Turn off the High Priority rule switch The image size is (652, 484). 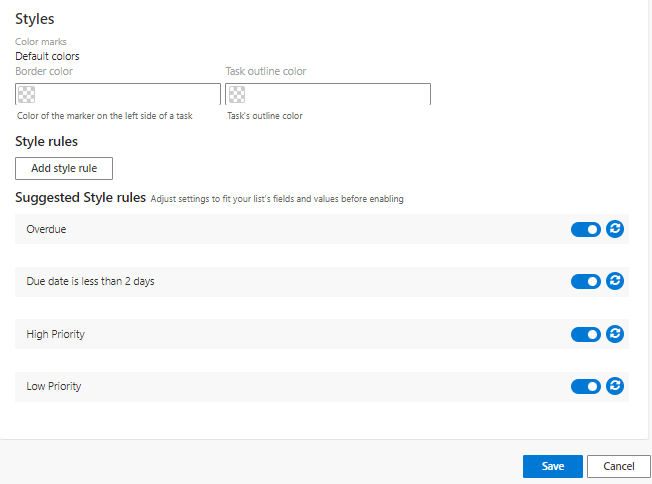(585, 334)
